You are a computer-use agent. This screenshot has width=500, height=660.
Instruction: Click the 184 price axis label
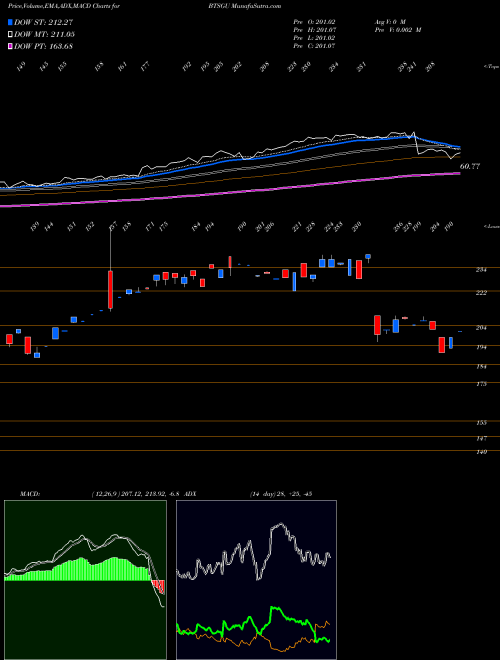pyautogui.click(x=481, y=367)
